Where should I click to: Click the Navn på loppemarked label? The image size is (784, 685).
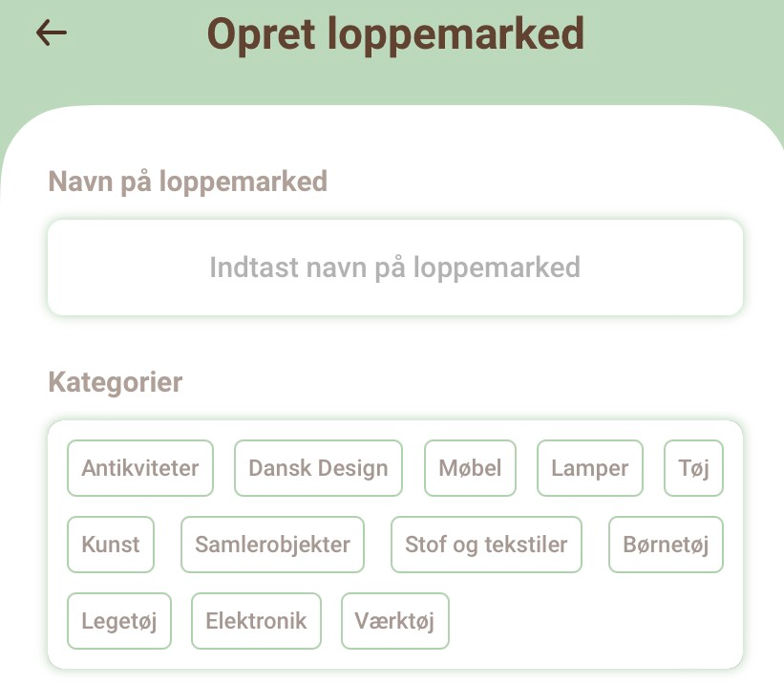[x=188, y=182]
